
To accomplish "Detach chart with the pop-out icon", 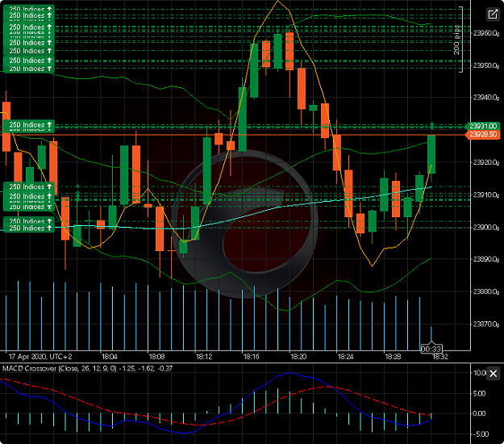I will [493, 15].
